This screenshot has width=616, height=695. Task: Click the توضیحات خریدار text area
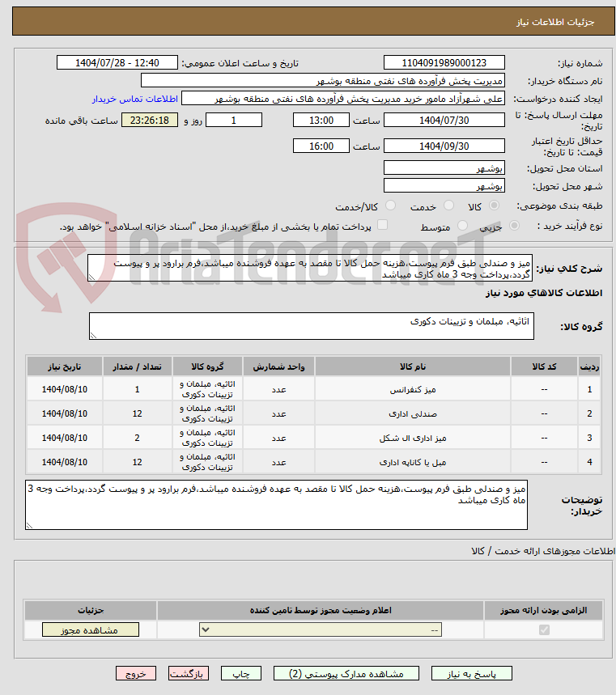(x=276, y=505)
